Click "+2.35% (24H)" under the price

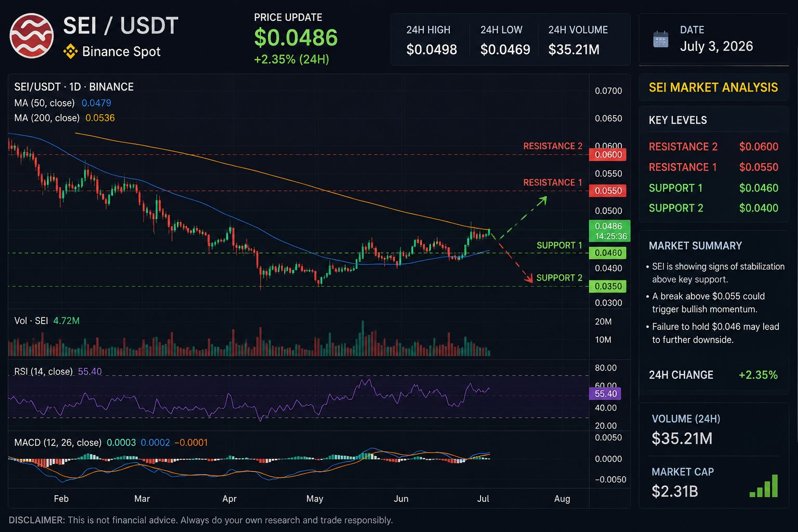(291, 59)
